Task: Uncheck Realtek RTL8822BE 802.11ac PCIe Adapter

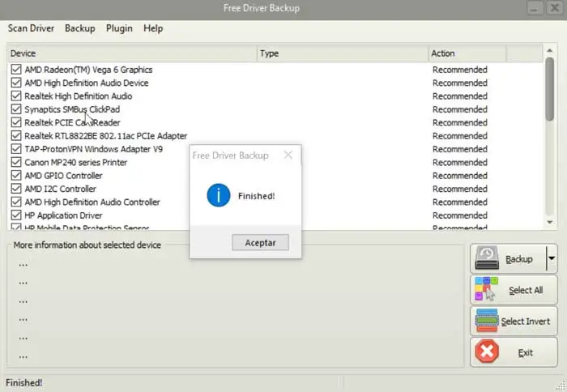Action: click(16, 135)
